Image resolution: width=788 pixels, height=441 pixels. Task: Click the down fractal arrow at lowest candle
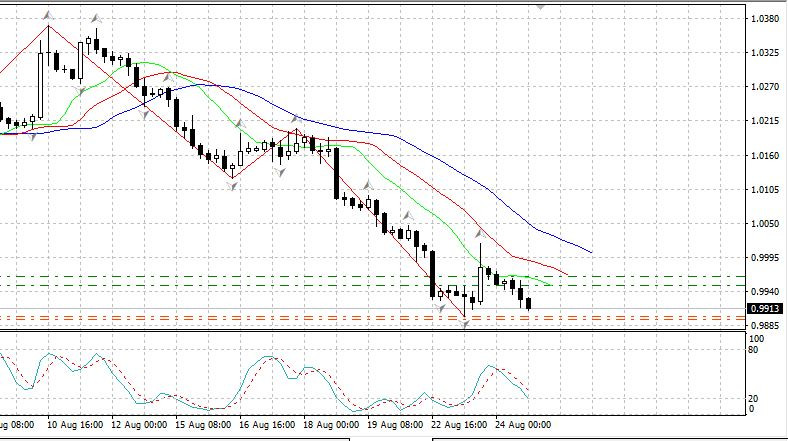[x=465, y=325]
